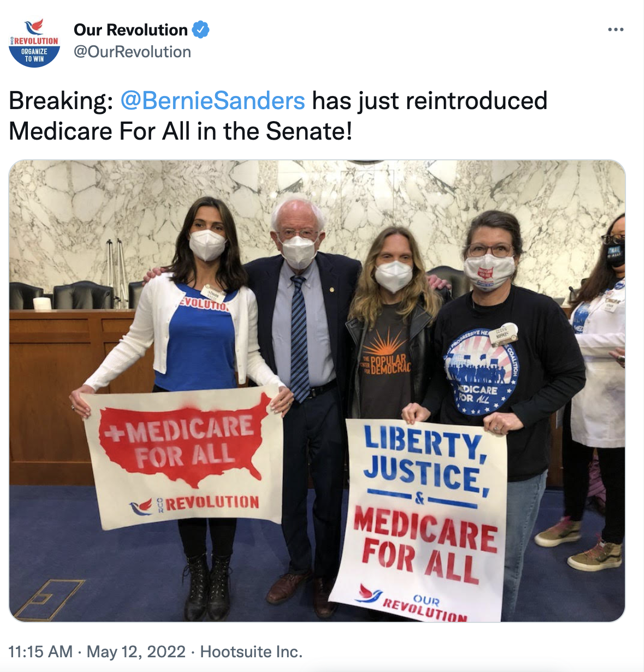Click bird logo on the Liberty Justice poster
Viewport: 644px width, 672px height.
click(x=369, y=593)
